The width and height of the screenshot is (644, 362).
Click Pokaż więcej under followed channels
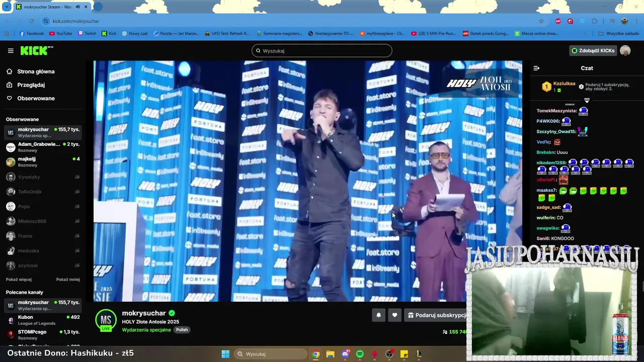tap(19, 280)
